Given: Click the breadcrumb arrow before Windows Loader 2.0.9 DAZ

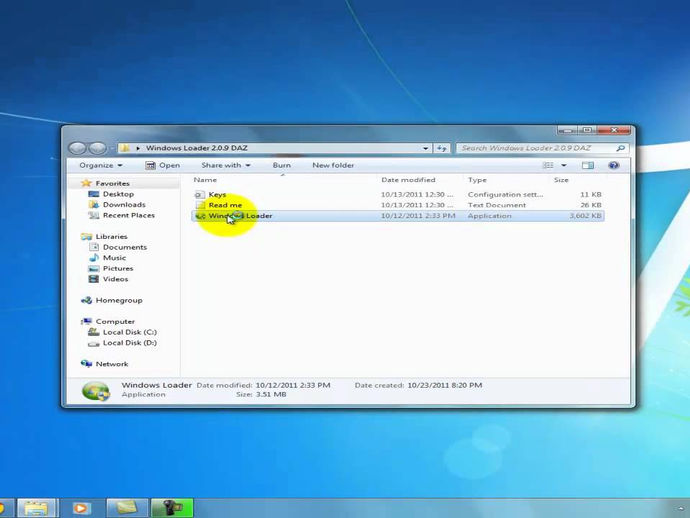Looking at the screenshot, I should [x=138, y=148].
